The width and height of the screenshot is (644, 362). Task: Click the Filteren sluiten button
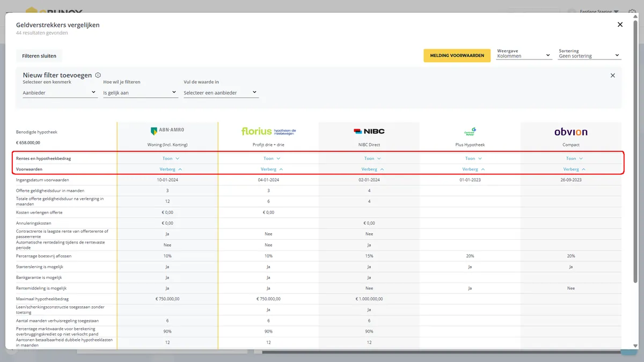[39, 56]
